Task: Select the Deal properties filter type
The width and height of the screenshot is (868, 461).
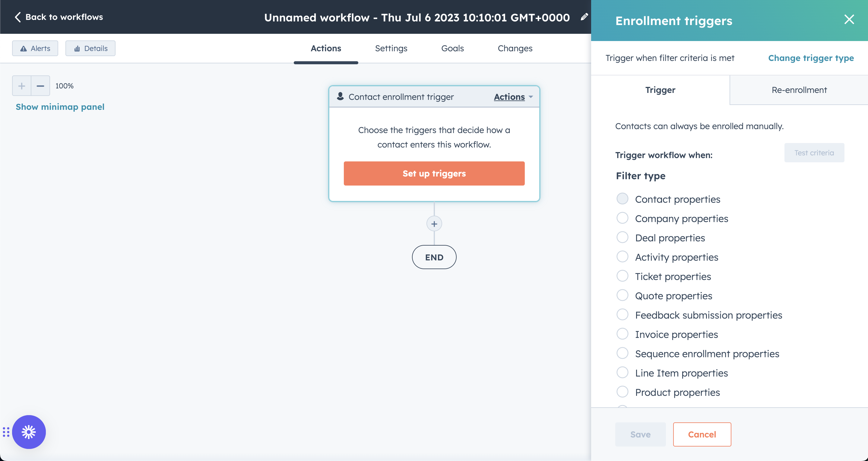Action: pos(622,237)
